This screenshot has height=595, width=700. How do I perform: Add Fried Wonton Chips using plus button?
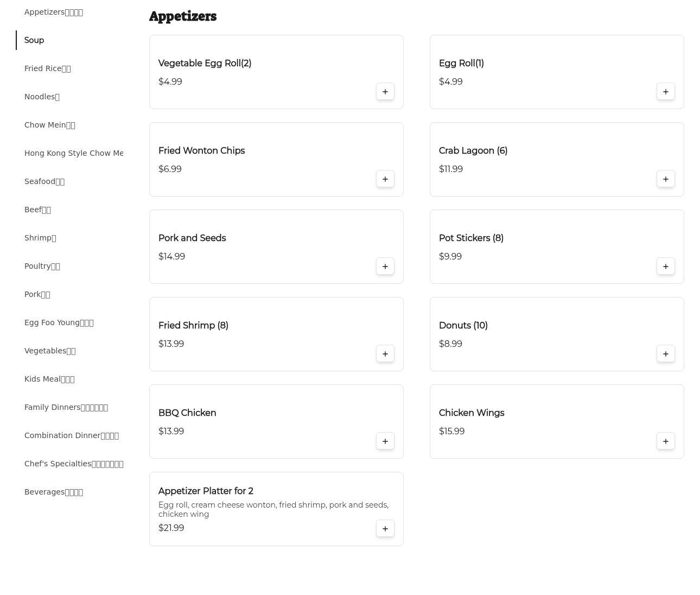385,179
